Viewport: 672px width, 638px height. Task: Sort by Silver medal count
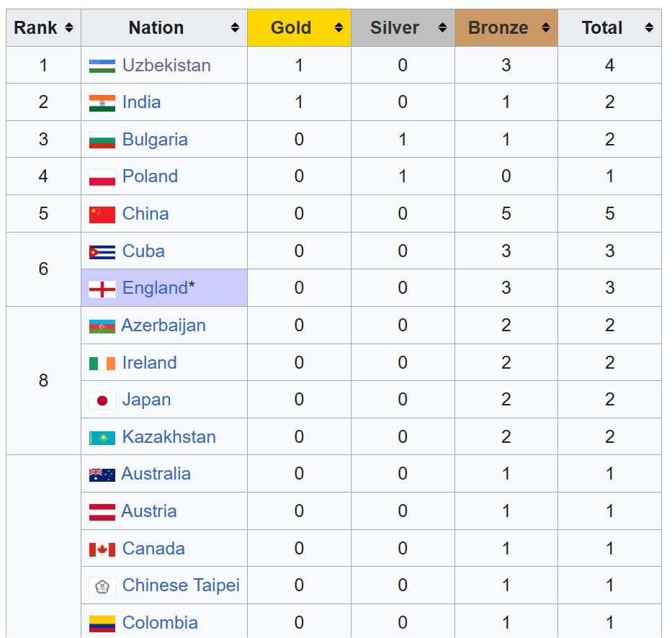[x=442, y=28]
